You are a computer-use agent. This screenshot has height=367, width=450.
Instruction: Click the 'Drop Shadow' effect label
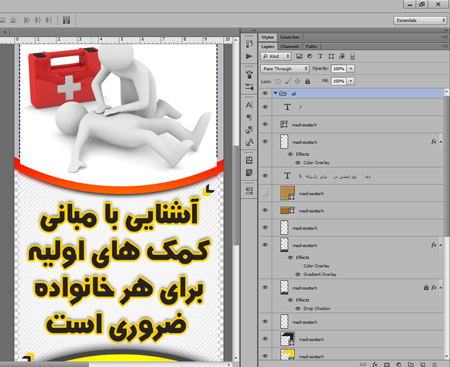point(317,308)
